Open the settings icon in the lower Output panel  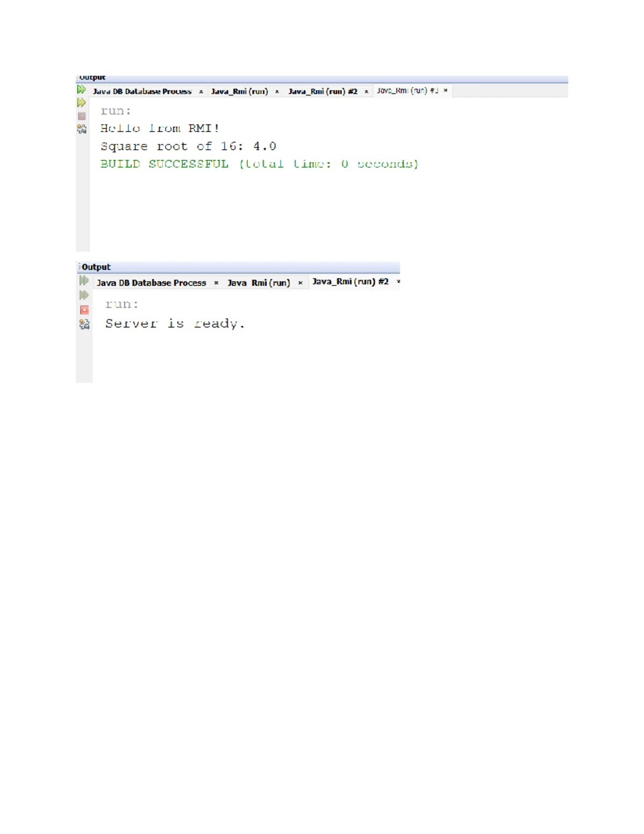[x=84, y=324]
